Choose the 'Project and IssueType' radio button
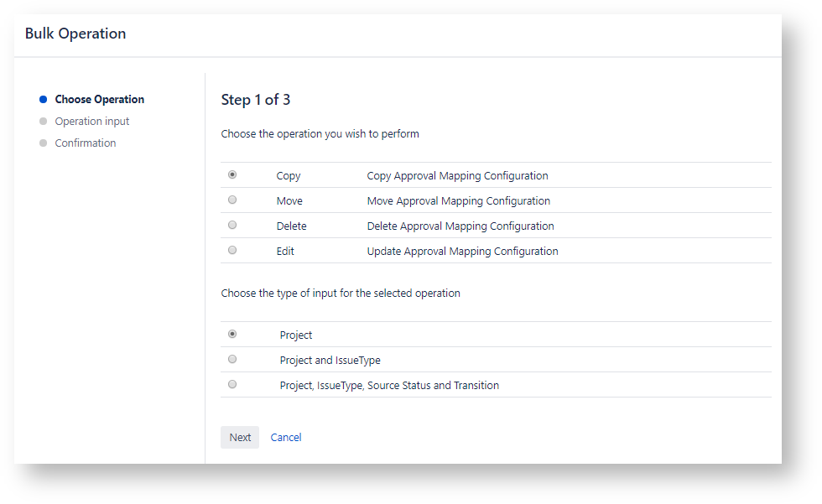The width and height of the screenshot is (822, 504). pyautogui.click(x=232, y=360)
